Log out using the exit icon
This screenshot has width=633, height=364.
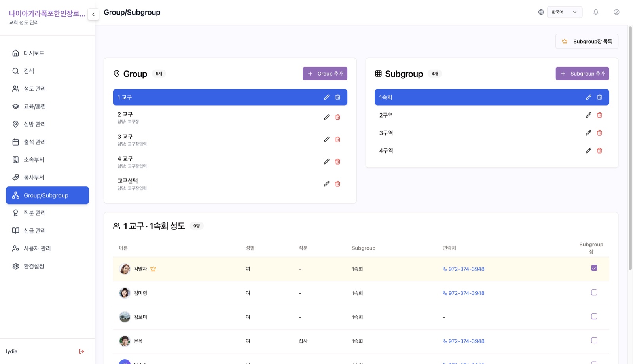[81, 351]
